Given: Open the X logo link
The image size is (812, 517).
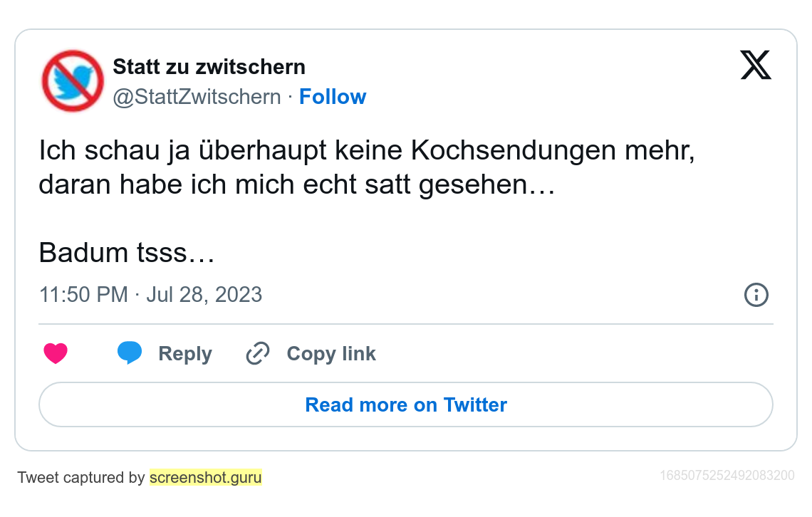Looking at the screenshot, I should point(756,66).
